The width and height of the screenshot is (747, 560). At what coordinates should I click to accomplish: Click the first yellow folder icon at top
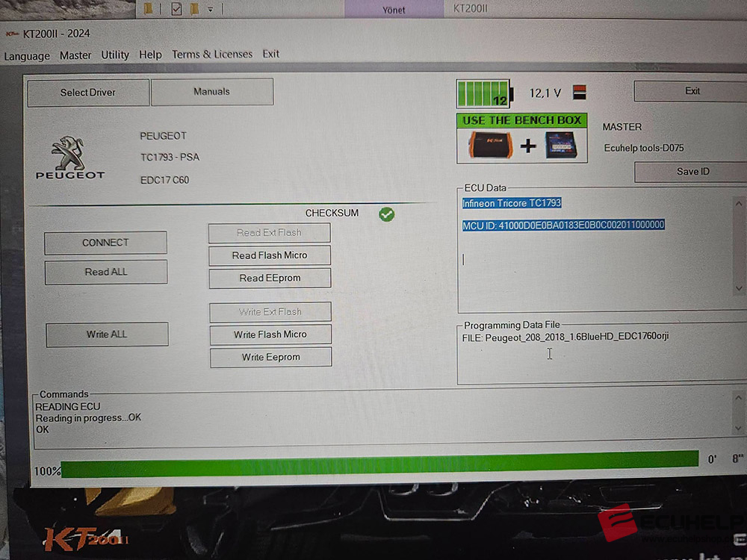(149, 8)
